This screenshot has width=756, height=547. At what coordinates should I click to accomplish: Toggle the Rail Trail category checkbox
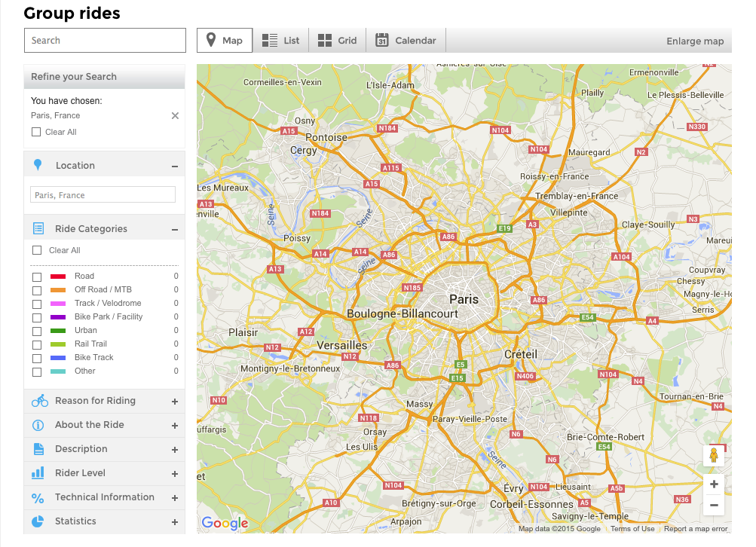point(37,344)
